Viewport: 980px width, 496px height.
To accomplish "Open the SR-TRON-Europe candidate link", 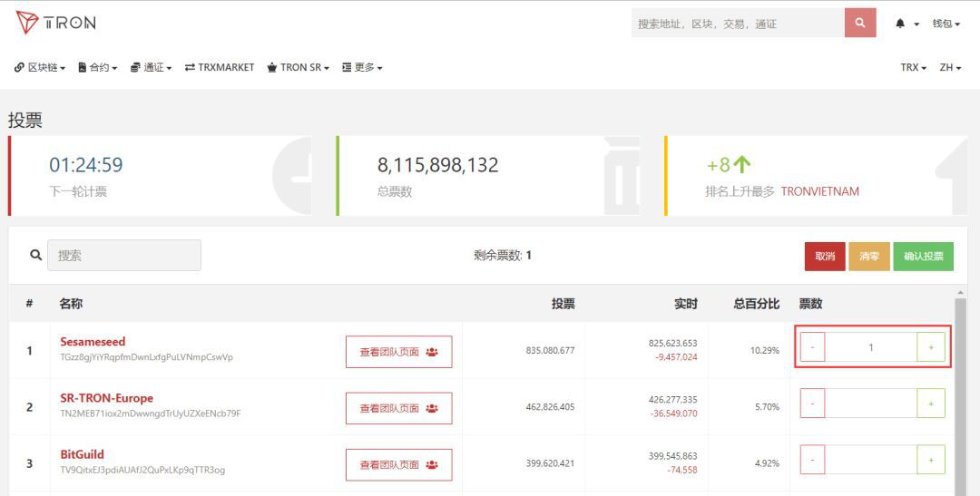I will 106,398.
